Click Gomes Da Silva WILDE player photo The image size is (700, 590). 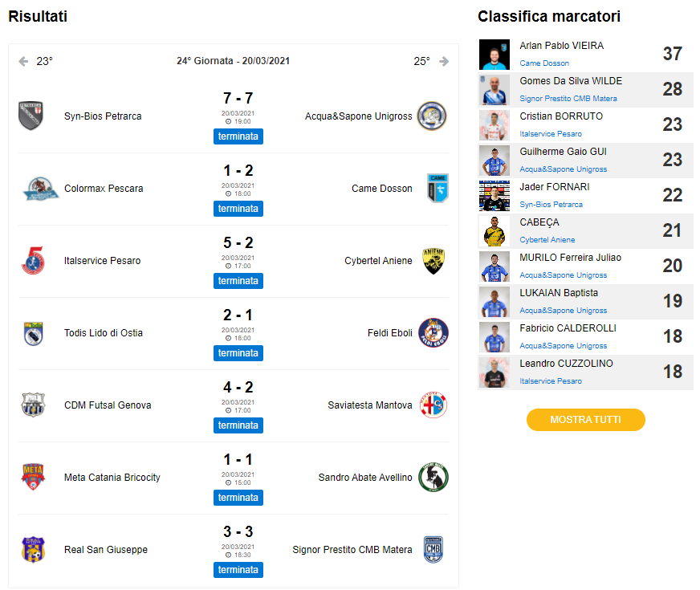pos(494,90)
